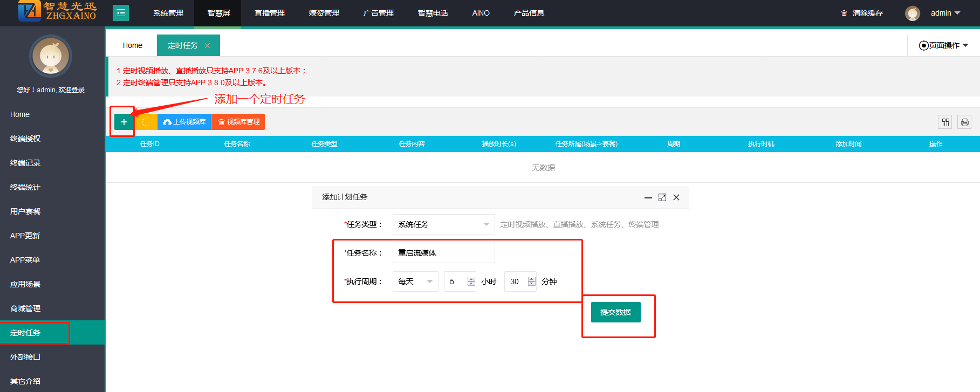Click the admin avatar in top bar

pos(912,13)
